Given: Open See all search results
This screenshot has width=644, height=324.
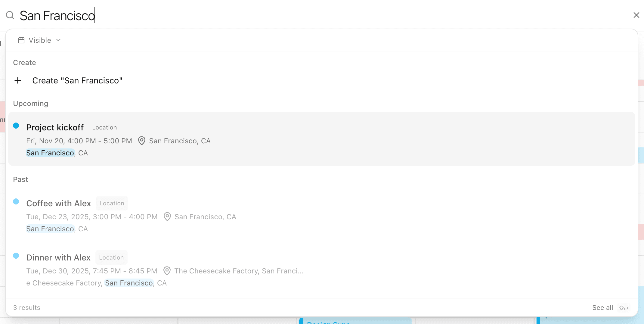Looking at the screenshot, I should (x=602, y=307).
